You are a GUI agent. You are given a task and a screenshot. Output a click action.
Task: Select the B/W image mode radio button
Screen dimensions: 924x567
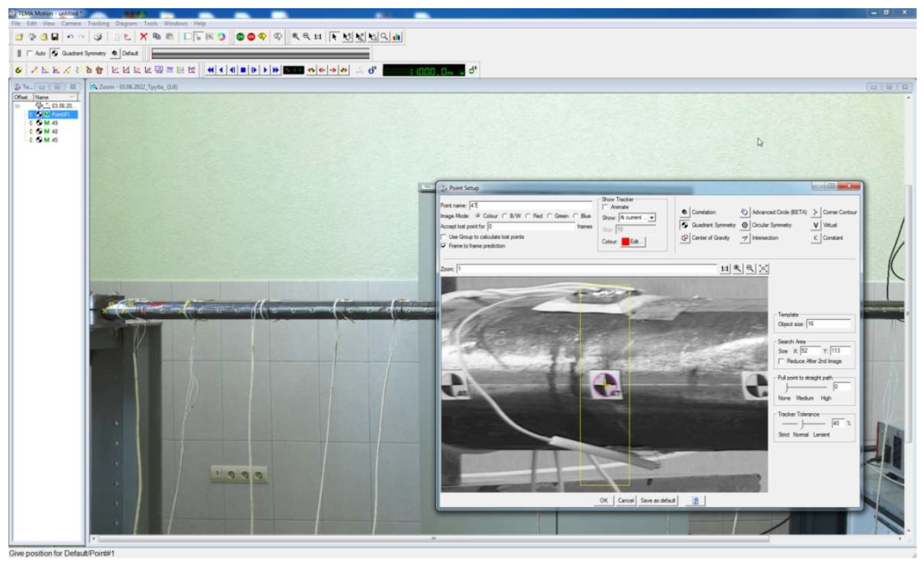pyautogui.click(x=505, y=216)
